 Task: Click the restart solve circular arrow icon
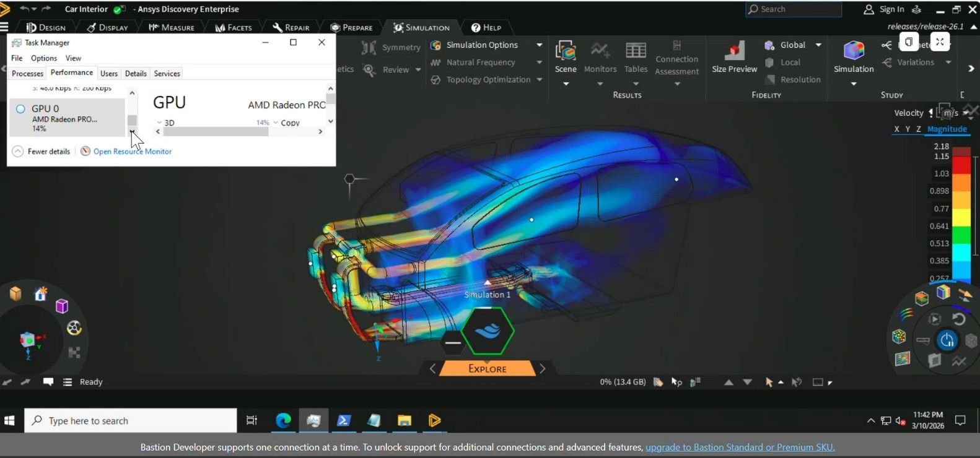tap(959, 319)
